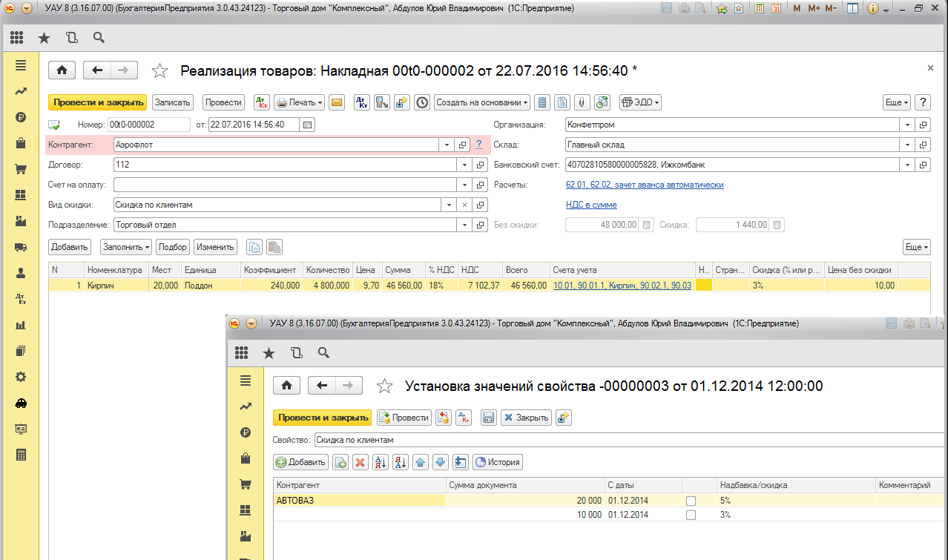Go back with the left arrow in the Реализация товаров window
The image size is (948, 560).
tap(97, 70)
